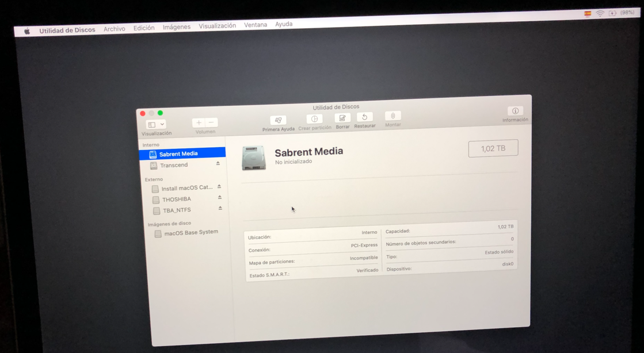The image size is (644, 353).
Task: Open the Archivo menu
Action: 114,29
